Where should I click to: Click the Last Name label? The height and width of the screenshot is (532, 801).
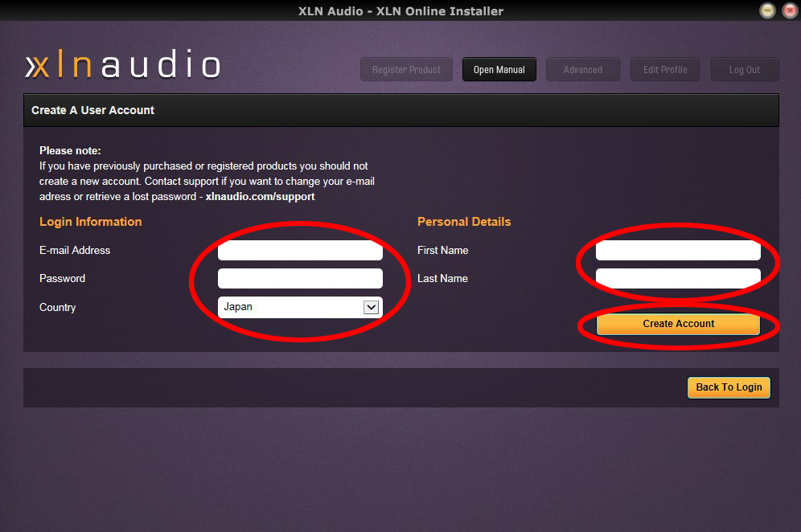point(442,278)
